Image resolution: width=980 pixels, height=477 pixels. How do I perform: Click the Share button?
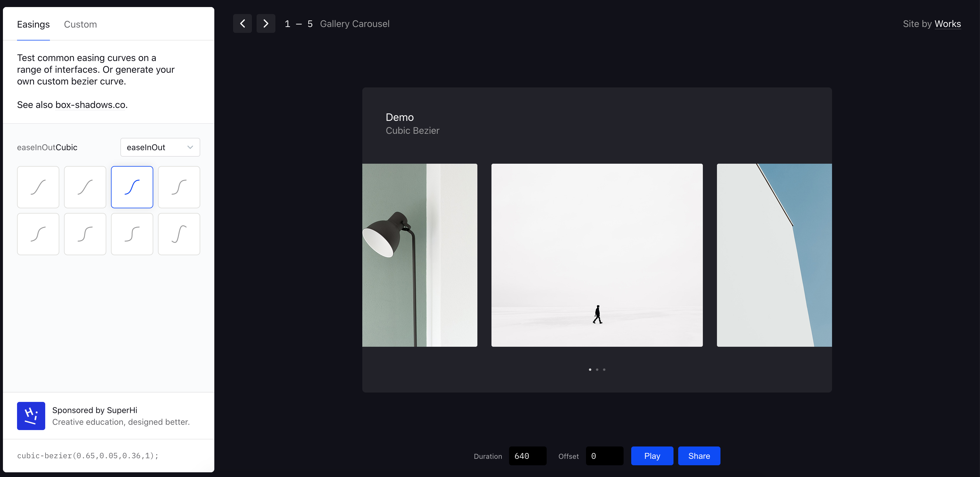(699, 456)
